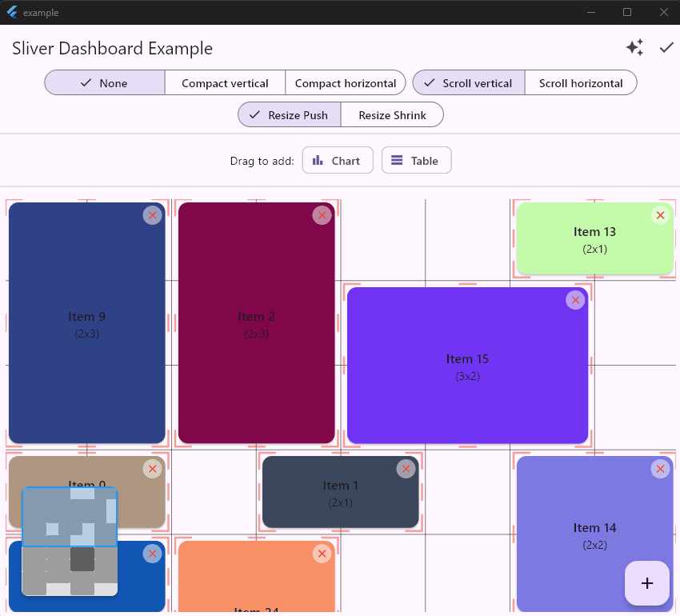
Task: Select the None compaction option
Action: 105,83
